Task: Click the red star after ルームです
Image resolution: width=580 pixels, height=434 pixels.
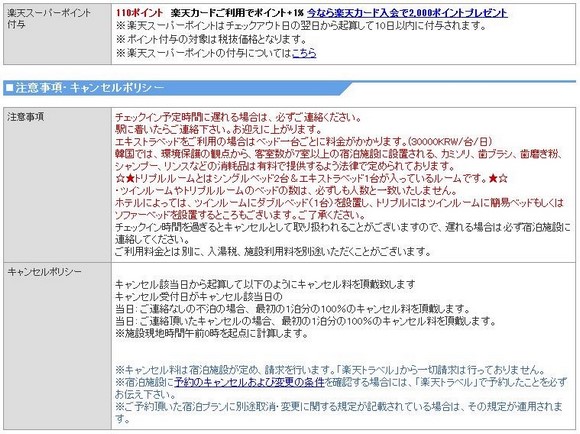Action: pos(492,179)
